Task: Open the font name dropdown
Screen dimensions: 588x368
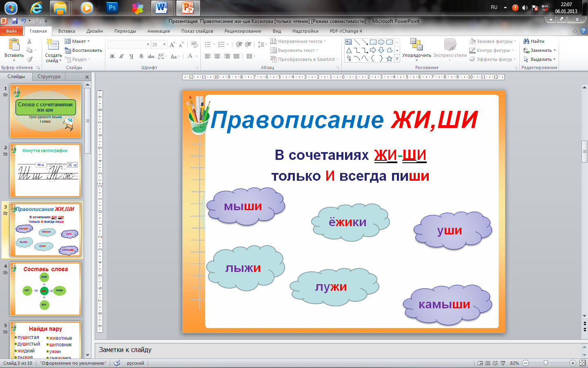Action: [148, 45]
